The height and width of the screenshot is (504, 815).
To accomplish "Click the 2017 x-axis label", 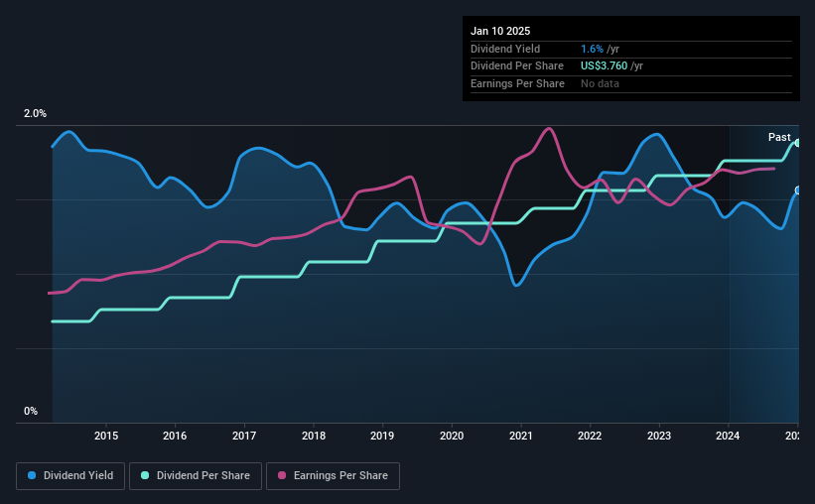I will click(244, 436).
